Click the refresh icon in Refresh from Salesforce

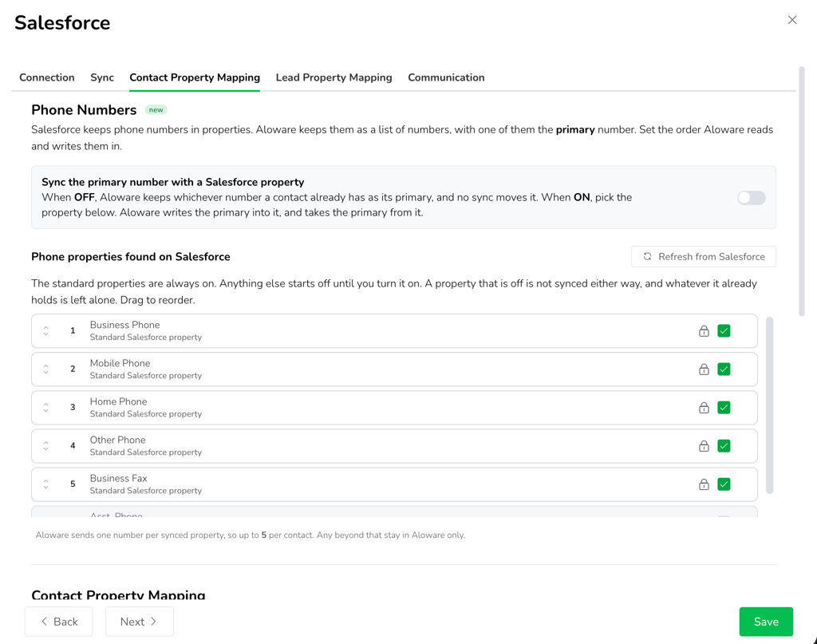pos(647,256)
